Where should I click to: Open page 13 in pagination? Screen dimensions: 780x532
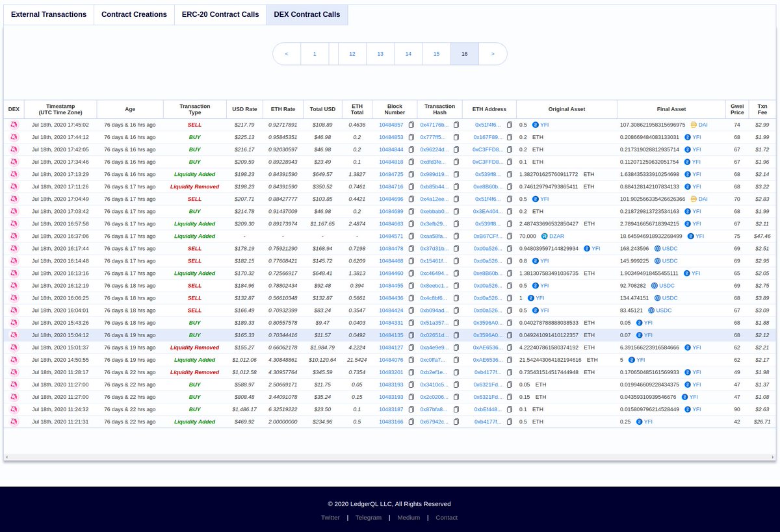(x=380, y=54)
